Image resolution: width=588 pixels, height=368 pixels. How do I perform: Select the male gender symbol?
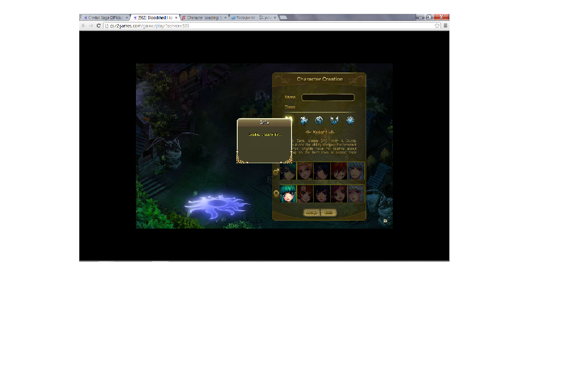(x=276, y=172)
